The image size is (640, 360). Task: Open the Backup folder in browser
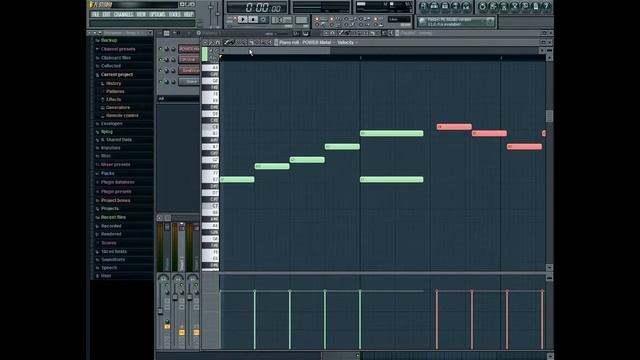pyautogui.click(x=109, y=40)
